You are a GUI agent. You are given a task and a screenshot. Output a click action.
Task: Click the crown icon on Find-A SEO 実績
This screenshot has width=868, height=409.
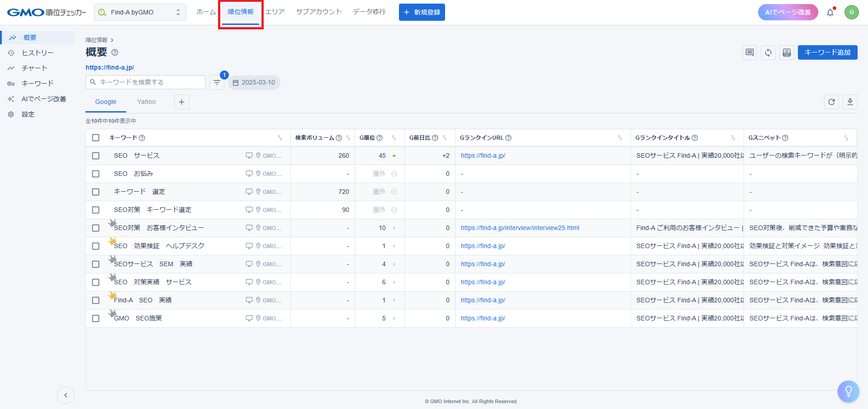click(112, 296)
